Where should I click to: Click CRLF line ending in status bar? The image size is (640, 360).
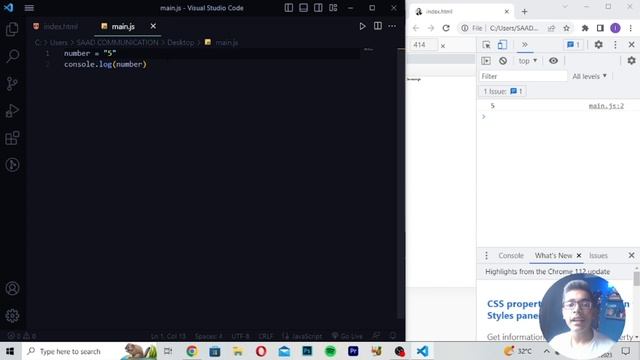(266, 336)
